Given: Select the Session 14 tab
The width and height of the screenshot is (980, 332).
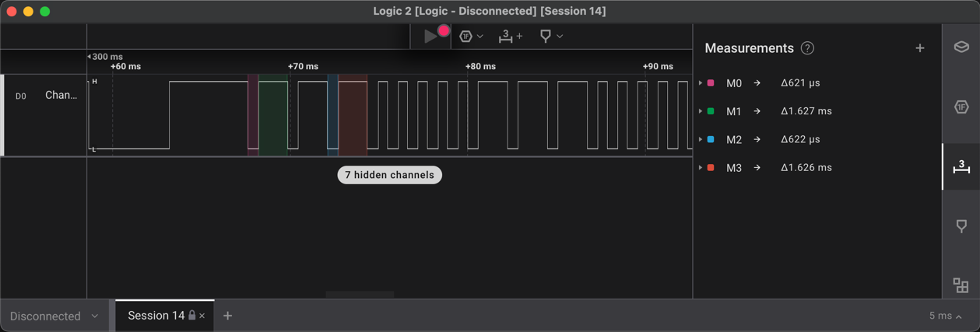Looking at the screenshot, I should 156,316.
